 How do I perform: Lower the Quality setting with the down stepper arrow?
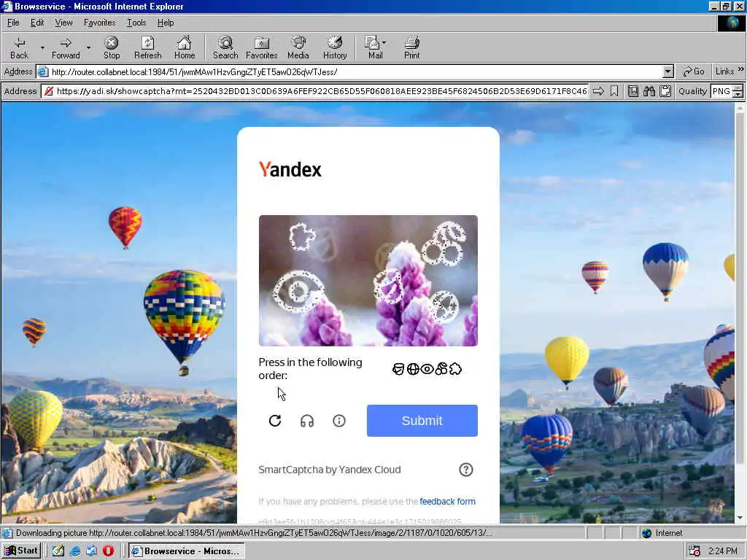coord(738,94)
